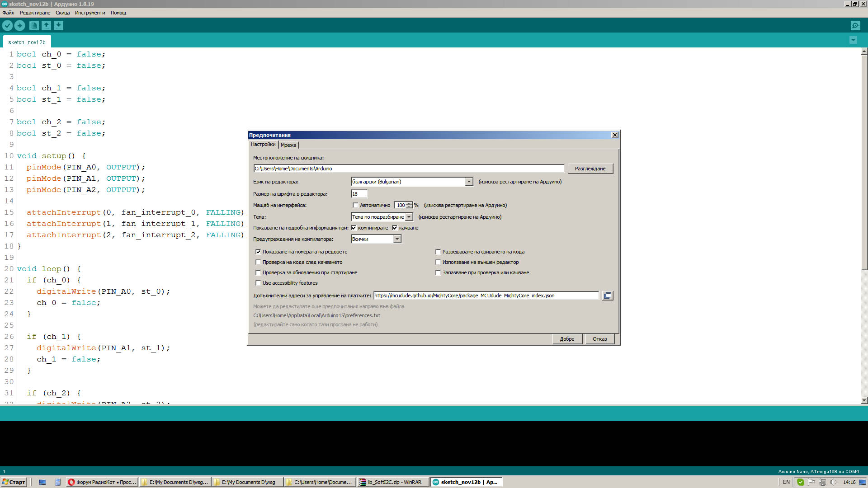Open the editor language dropdown
Image resolution: width=868 pixels, height=488 pixels.
[469, 182]
